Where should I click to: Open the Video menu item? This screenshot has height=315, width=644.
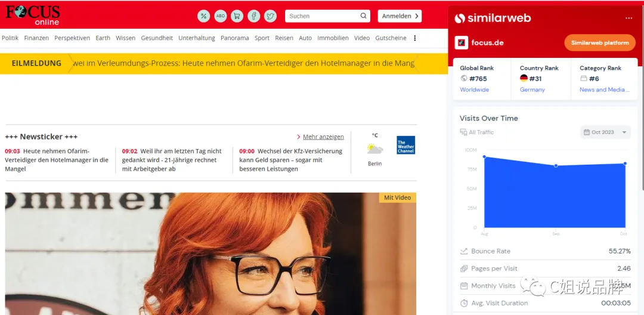(x=362, y=38)
